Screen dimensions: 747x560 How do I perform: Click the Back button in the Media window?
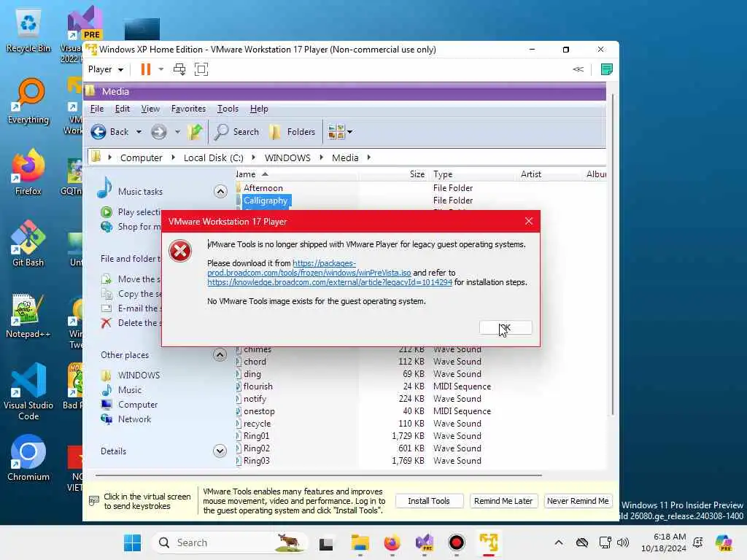tap(110, 132)
